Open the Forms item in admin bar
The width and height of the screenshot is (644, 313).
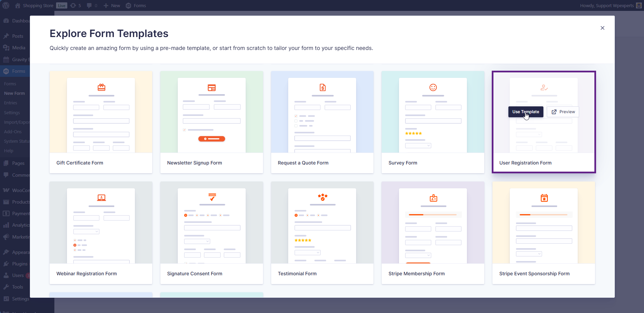pyautogui.click(x=136, y=5)
